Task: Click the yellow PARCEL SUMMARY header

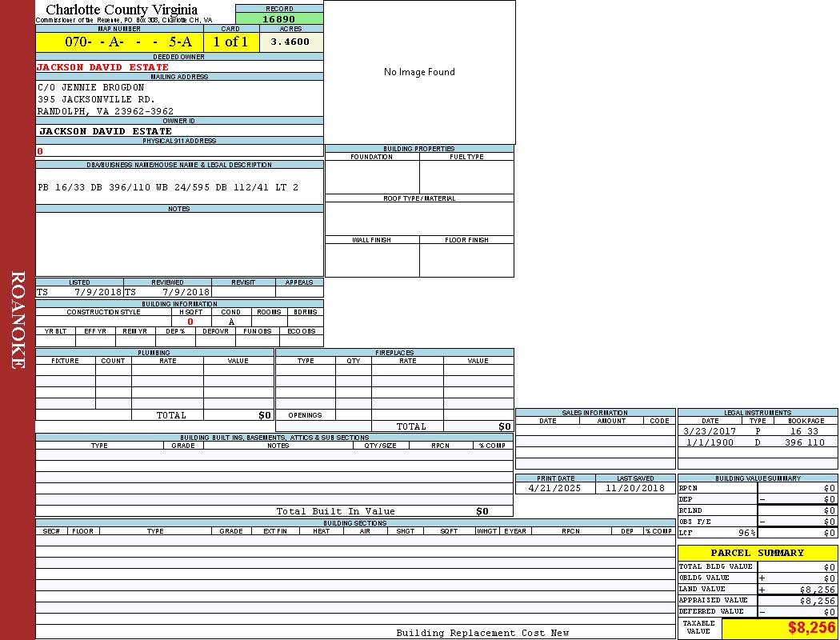Action: (x=757, y=553)
